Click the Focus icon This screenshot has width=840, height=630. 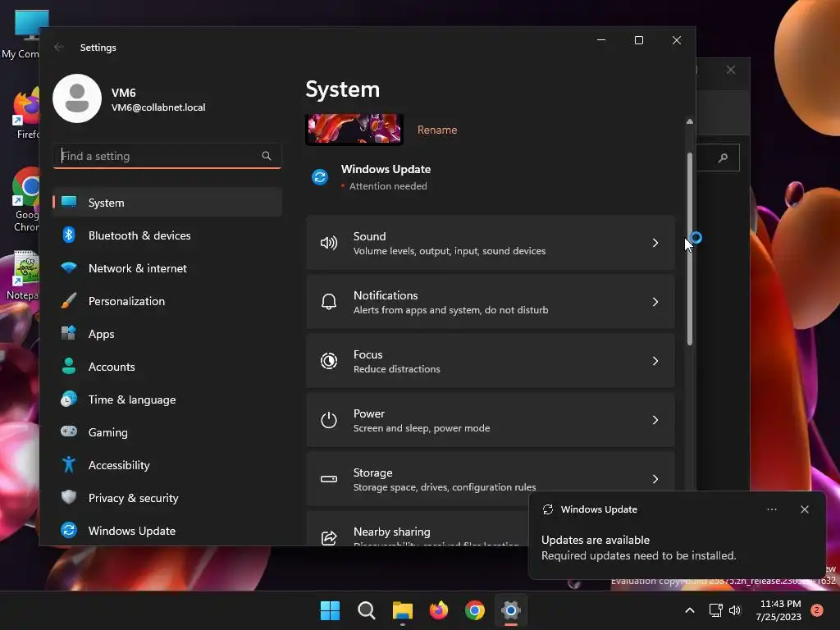(x=329, y=361)
